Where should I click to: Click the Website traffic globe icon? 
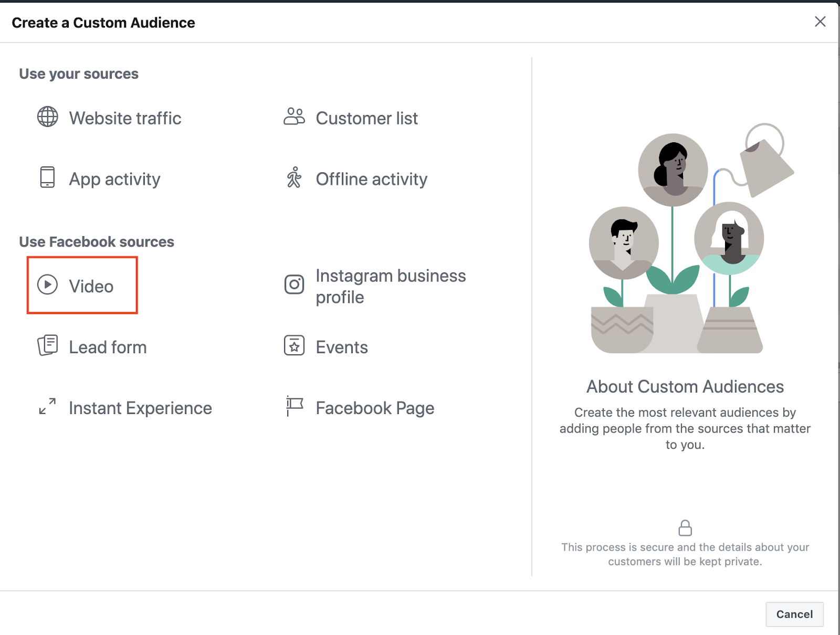(47, 117)
